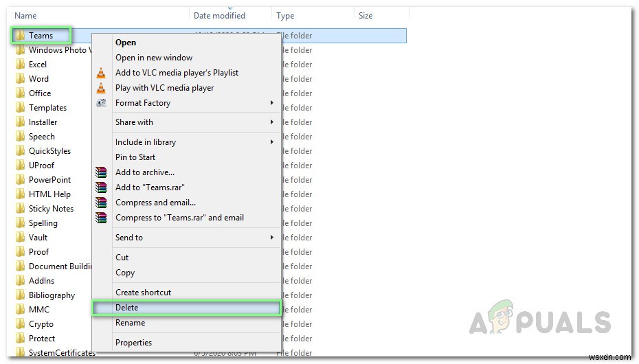The width and height of the screenshot is (639, 364).
Task: Click the Vault folder icon
Action: point(20,238)
